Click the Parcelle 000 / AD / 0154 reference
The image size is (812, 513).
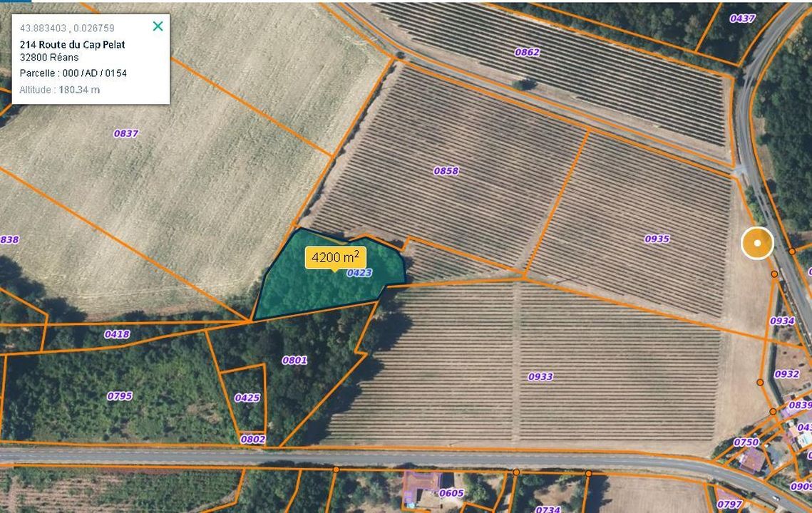pos(73,73)
